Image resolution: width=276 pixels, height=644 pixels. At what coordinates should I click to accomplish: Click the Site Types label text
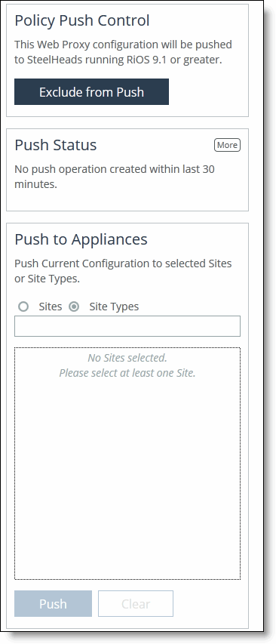[x=114, y=307]
